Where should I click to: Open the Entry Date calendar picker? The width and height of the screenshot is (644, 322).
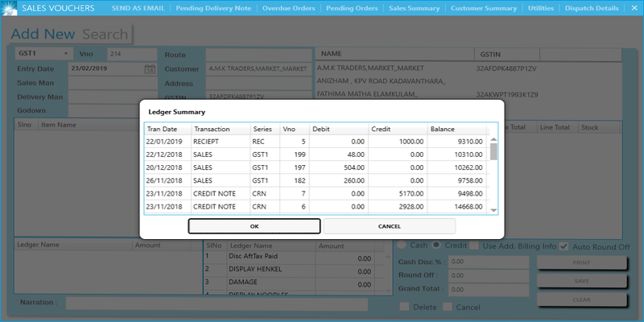[149, 69]
